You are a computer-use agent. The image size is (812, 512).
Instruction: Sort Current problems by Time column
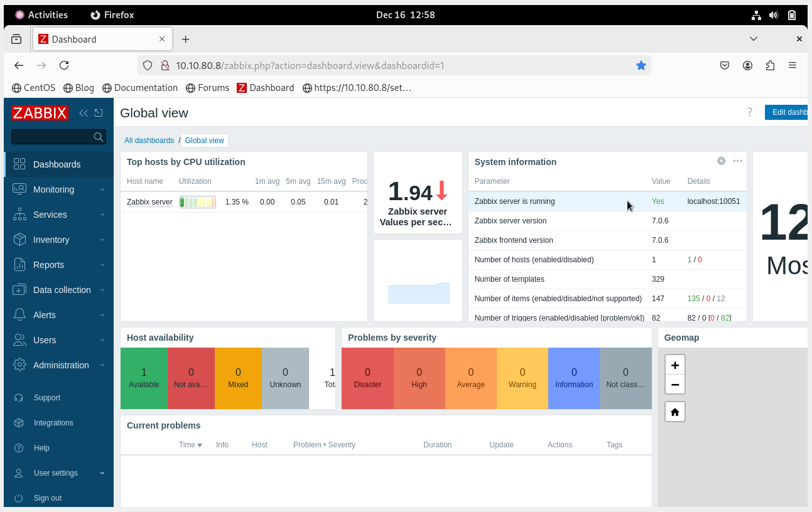coord(190,445)
